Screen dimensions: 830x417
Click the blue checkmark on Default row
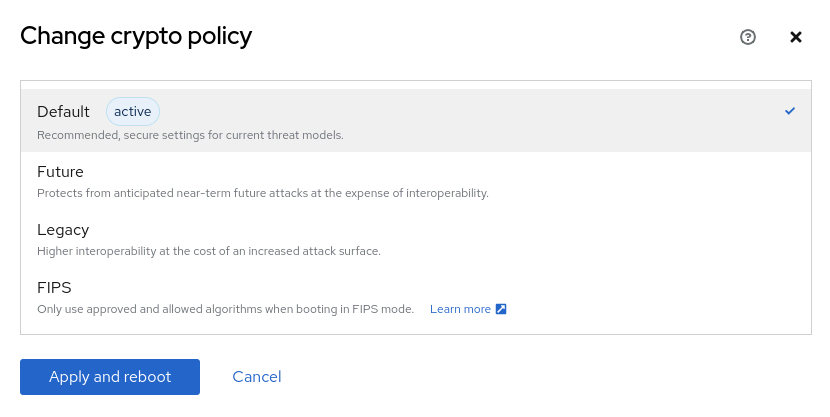click(x=790, y=111)
